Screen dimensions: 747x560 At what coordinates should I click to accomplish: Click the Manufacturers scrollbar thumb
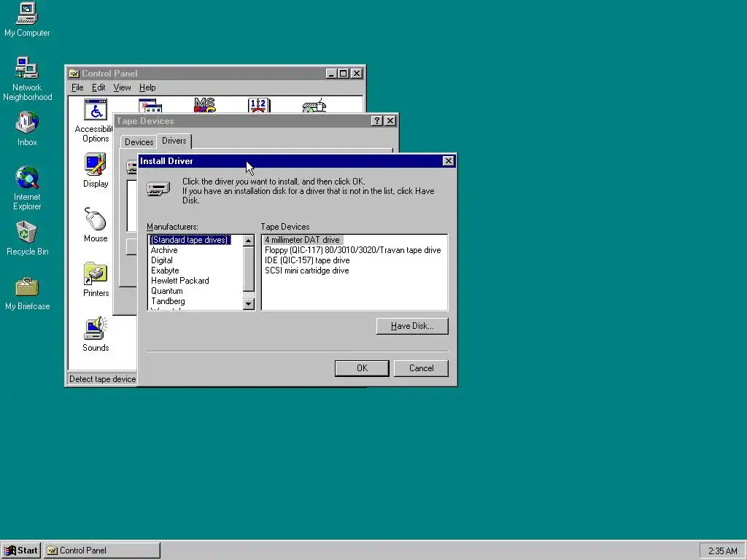[x=249, y=269]
